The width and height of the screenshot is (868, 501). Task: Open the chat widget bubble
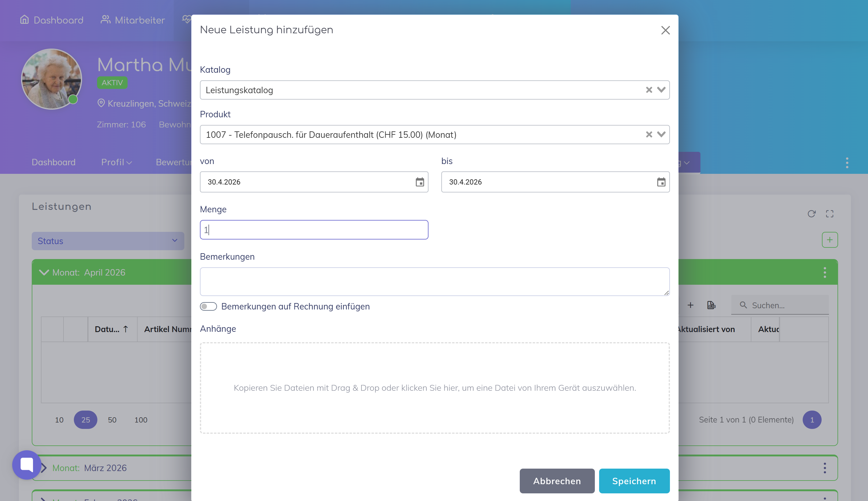27,465
